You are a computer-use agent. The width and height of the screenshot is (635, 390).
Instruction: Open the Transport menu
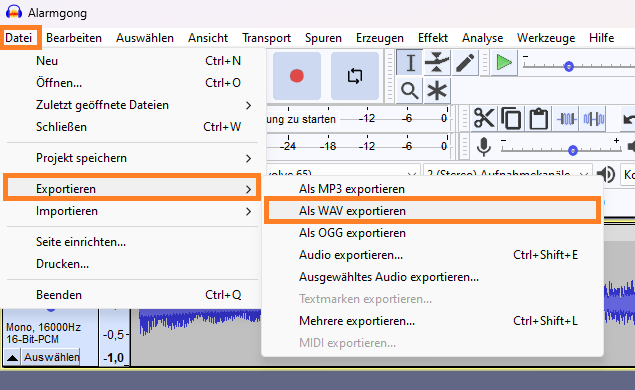266,38
